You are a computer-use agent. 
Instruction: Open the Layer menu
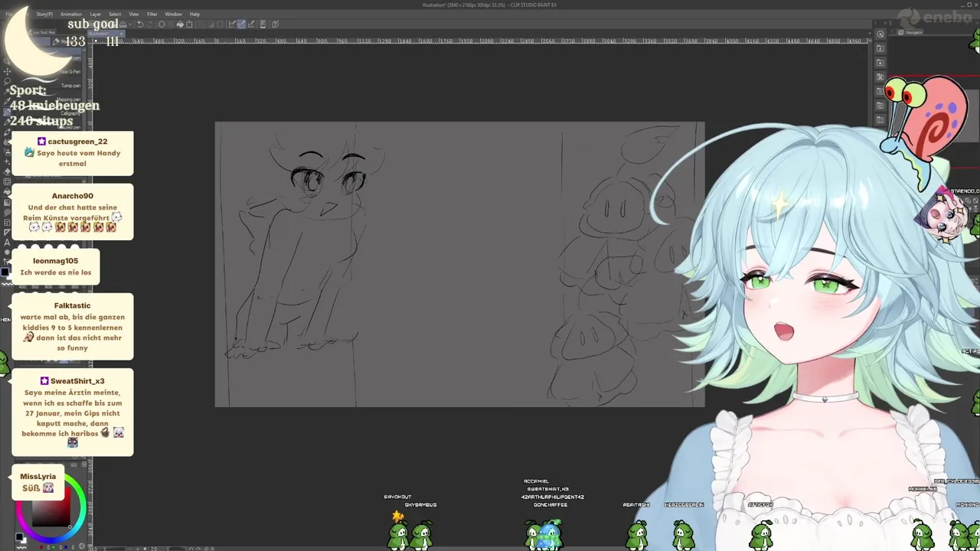(x=96, y=14)
